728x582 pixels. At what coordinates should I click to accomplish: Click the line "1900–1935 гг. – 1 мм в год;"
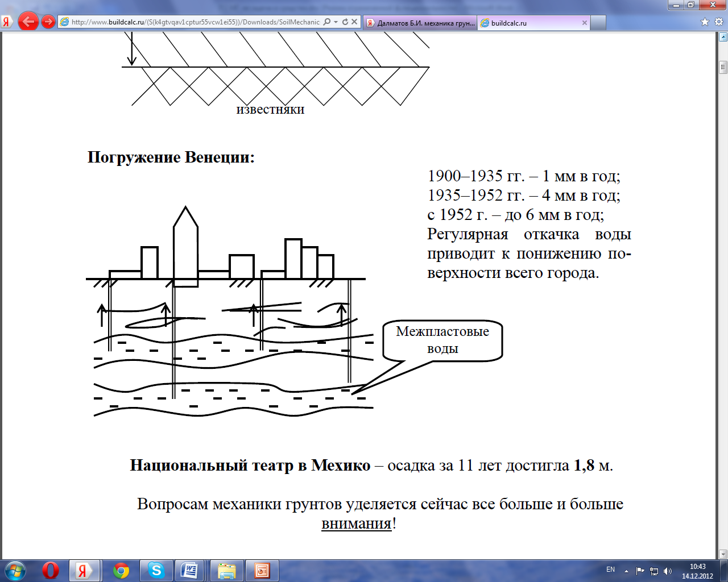click(x=523, y=176)
